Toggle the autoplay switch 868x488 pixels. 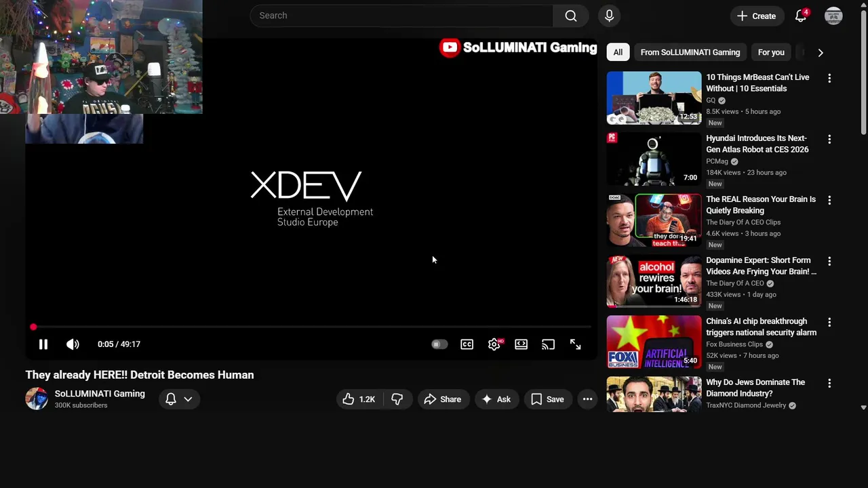pos(439,344)
